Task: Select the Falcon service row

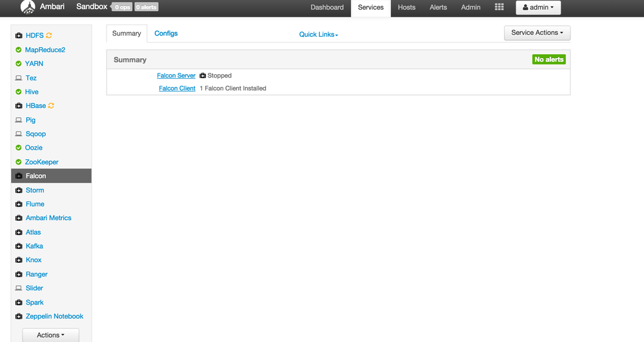Action: [52, 176]
